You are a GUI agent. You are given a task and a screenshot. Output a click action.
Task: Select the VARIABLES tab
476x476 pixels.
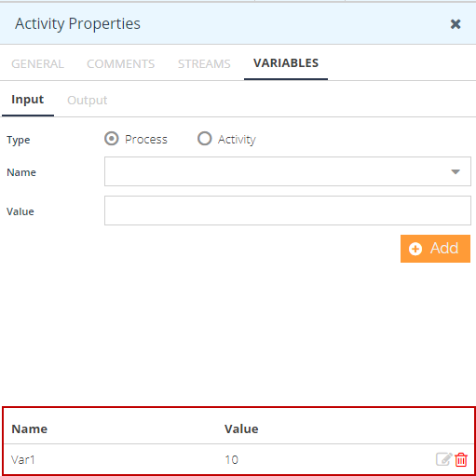point(286,63)
